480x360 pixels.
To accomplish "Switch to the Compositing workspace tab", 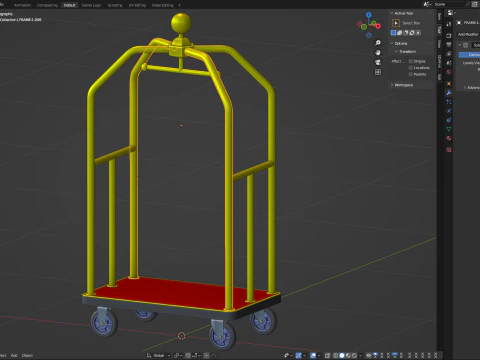I will tap(47, 5).
